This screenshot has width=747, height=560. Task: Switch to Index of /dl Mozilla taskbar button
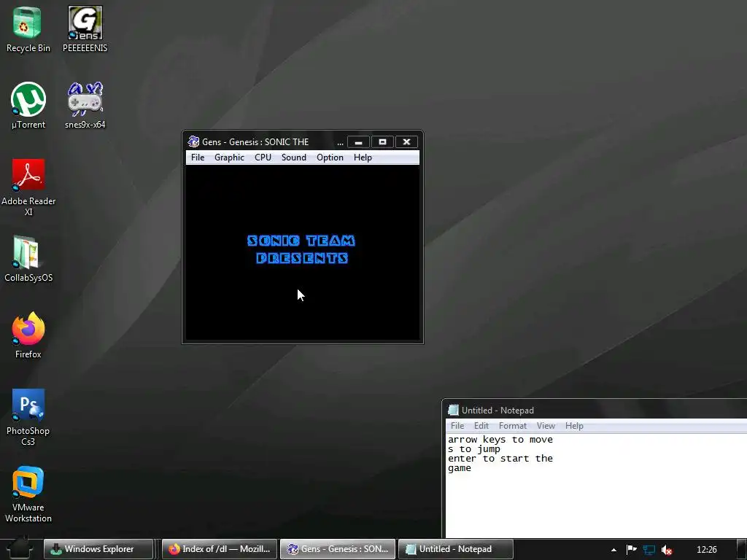(218, 549)
